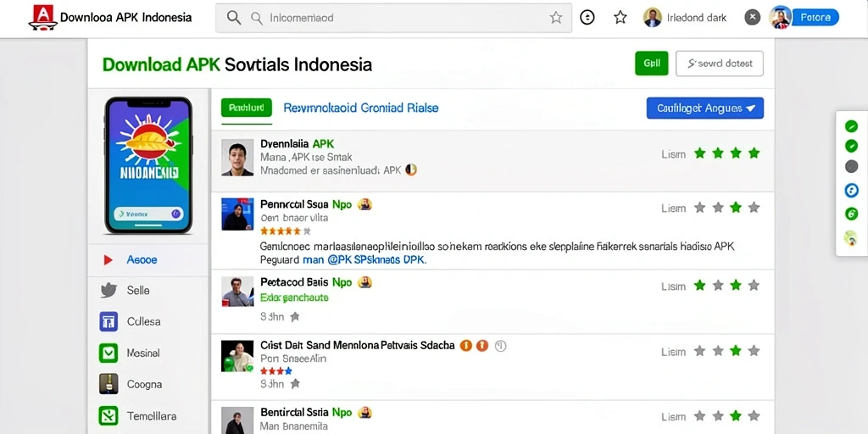
Task: Open the Irledond dark profile avatar
Action: 652,18
